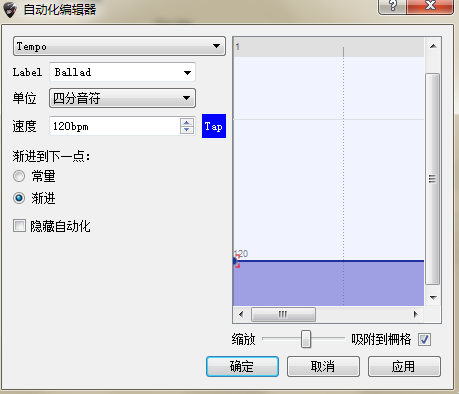Select the 常量 radio button
Image resolution: width=459 pixels, height=394 pixels.
pyautogui.click(x=19, y=176)
